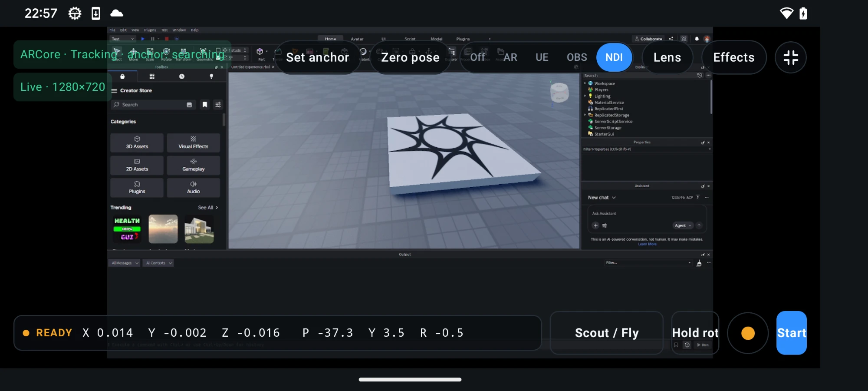The height and width of the screenshot is (391, 868).
Task: Open the Toolbox inventory grid tab
Action: tap(152, 76)
